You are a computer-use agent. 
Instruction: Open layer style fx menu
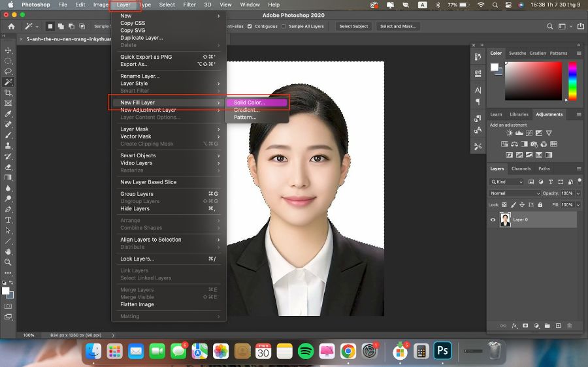(515, 326)
